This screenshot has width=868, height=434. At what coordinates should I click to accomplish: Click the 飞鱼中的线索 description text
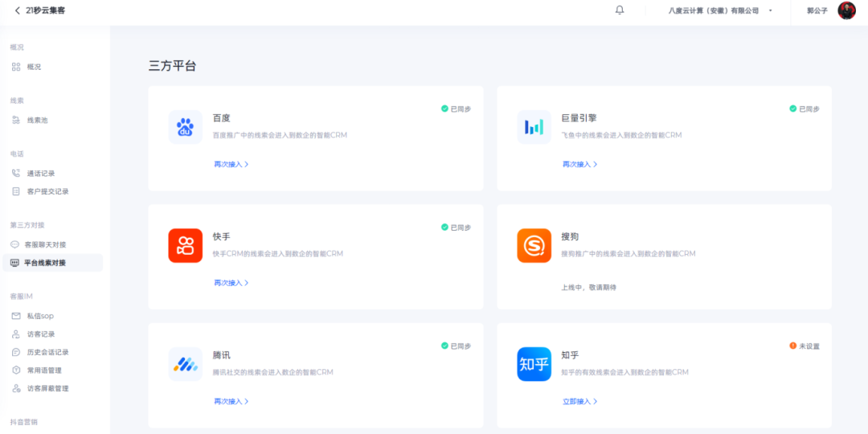pos(621,135)
